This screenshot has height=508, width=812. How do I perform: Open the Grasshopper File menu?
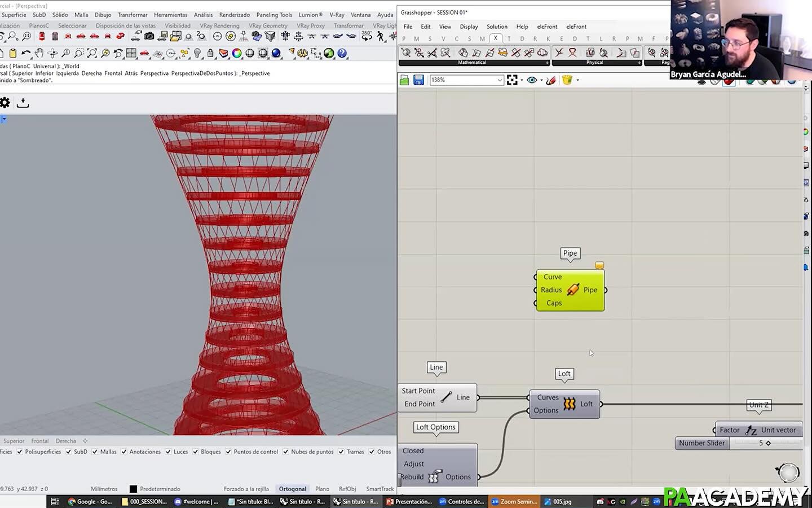point(408,27)
